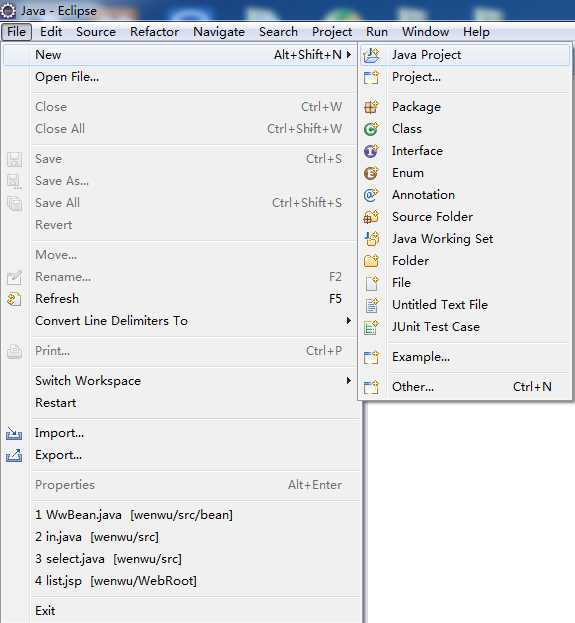Expand the New submenu arrow
Viewport: 575px width, 623px height.
tap(348, 54)
